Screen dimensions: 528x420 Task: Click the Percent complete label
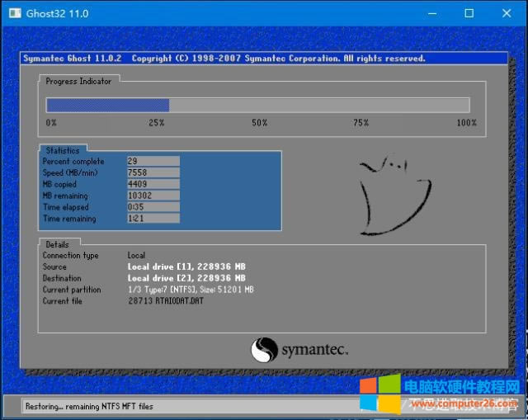coord(73,162)
